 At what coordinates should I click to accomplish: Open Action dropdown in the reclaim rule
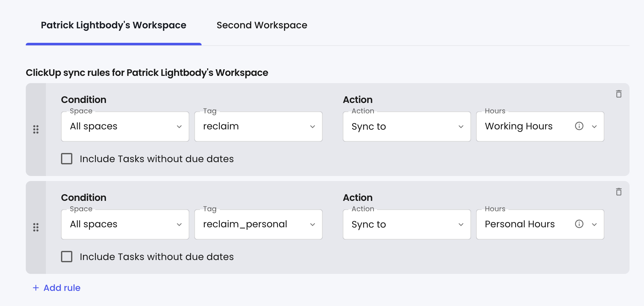407,127
